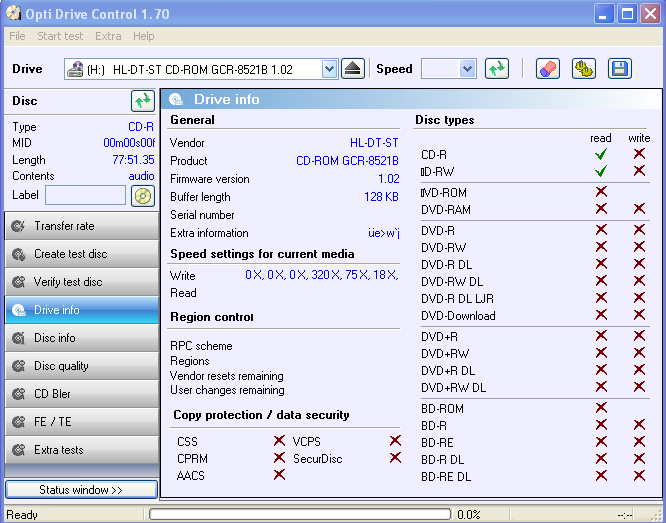Image resolution: width=666 pixels, height=523 pixels.
Task: Open the File menu
Action: tap(17, 36)
